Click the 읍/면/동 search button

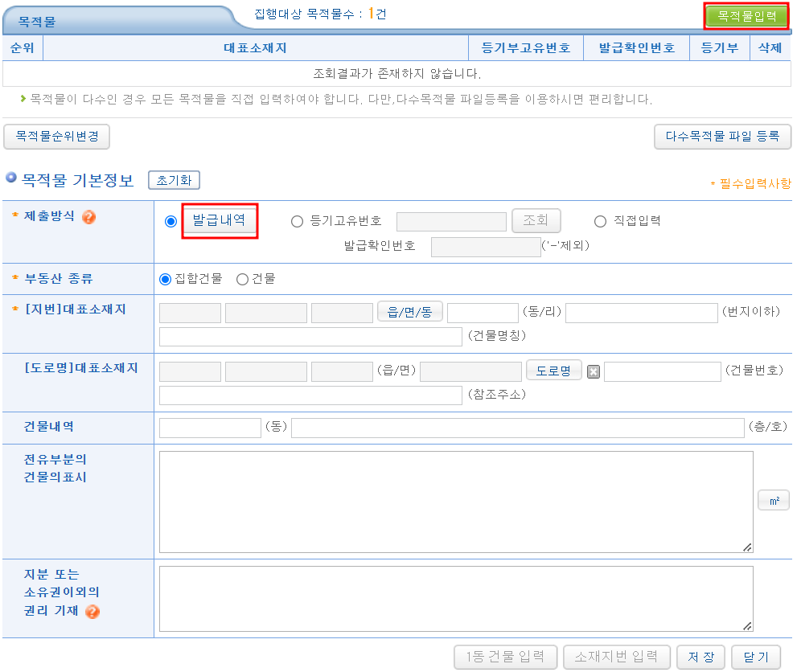point(409,312)
